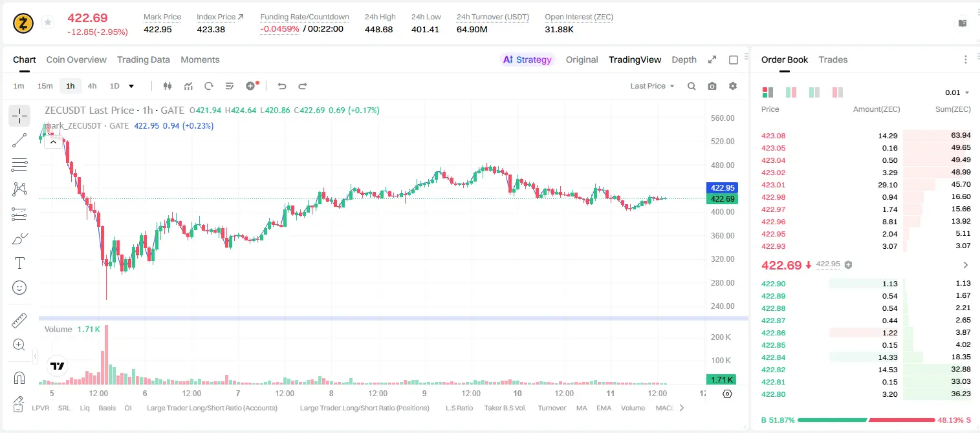
Task: Switch chart to Original view
Action: 582,59
